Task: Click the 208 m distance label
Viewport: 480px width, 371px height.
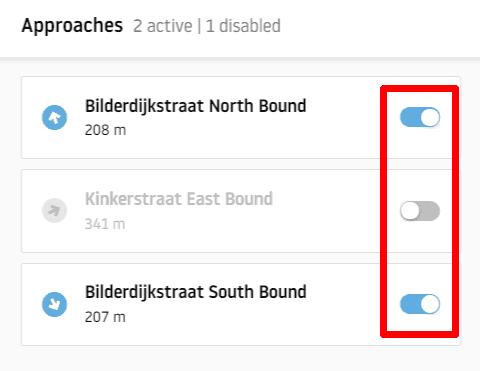Action: (105, 130)
